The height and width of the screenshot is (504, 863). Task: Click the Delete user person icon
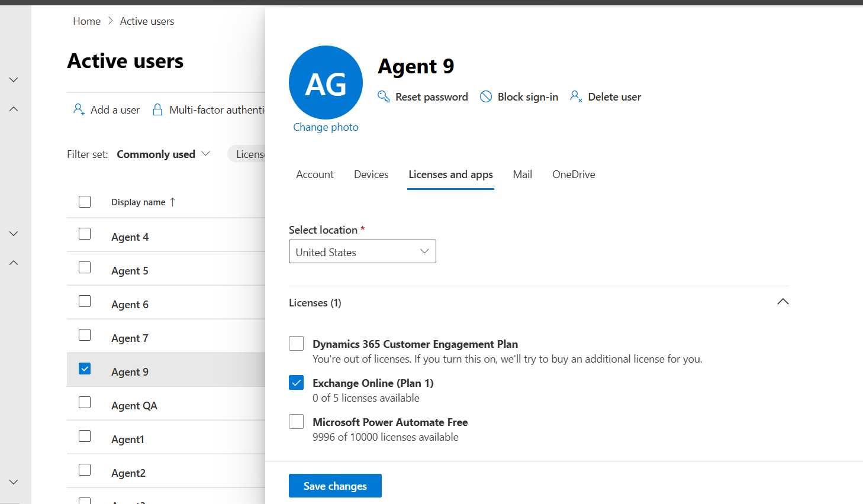click(576, 96)
